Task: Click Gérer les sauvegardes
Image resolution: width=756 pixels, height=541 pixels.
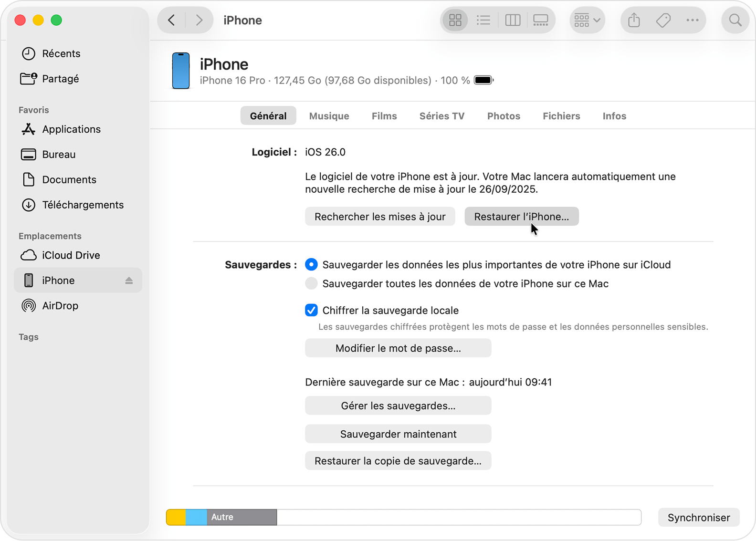Action: click(x=398, y=406)
